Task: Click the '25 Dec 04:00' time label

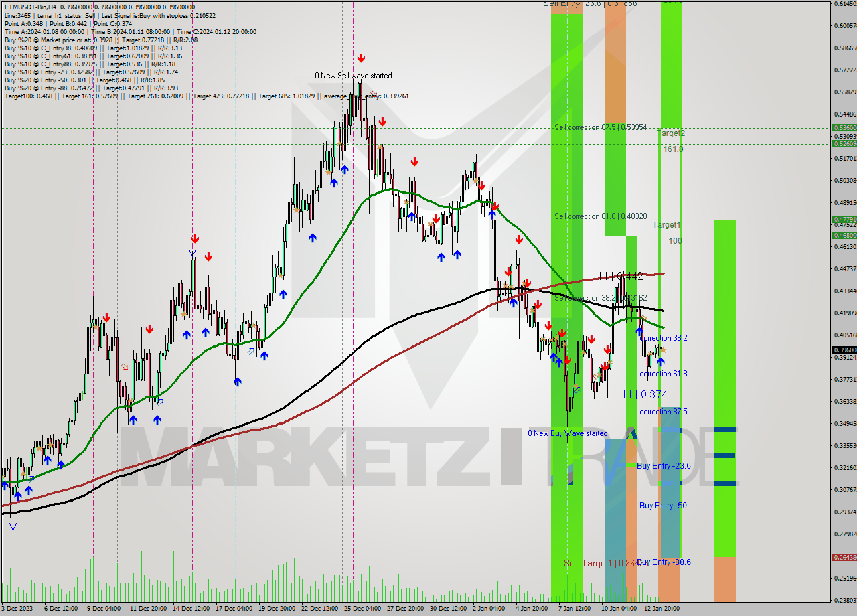Action: 362,608
